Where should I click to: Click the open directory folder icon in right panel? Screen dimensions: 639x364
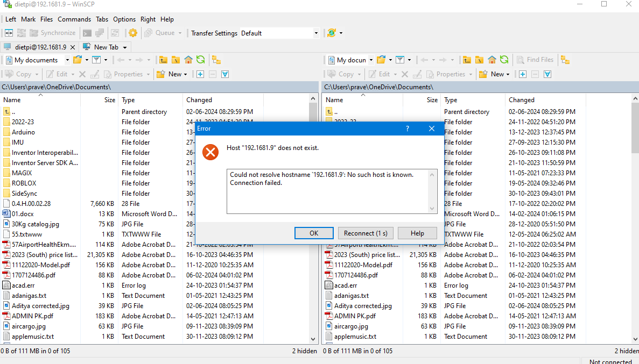[381, 60]
